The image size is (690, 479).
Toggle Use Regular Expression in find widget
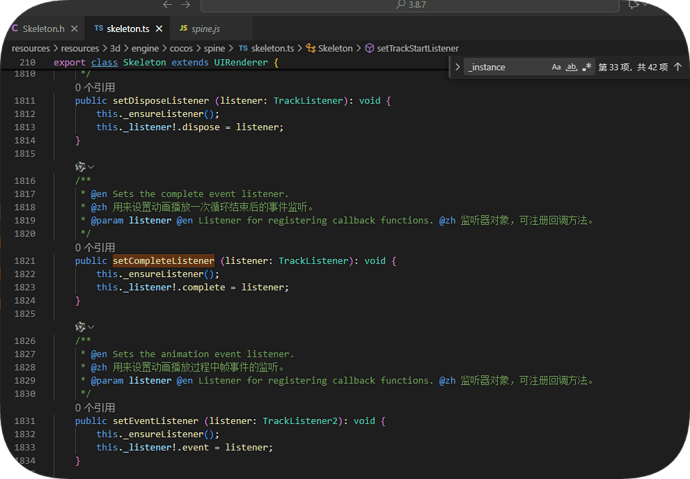(x=586, y=67)
